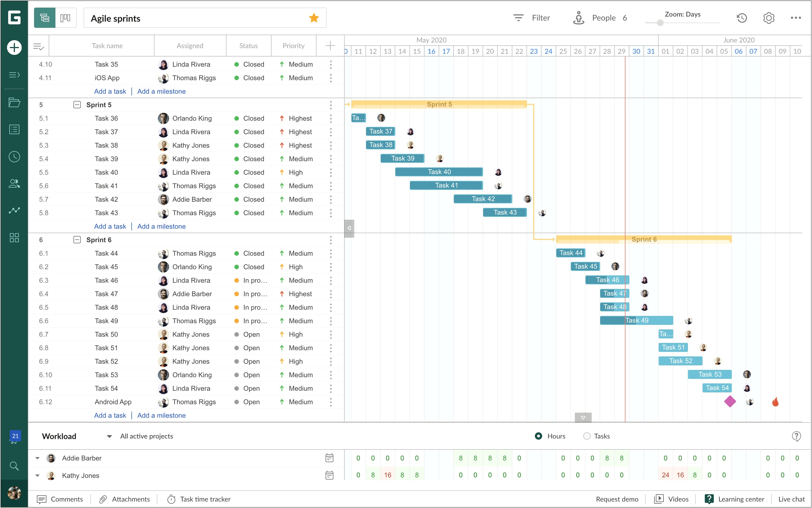Screen dimensions: 812x508
Task: Click Add a milestone link in Sprint 5
Action: (161, 226)
